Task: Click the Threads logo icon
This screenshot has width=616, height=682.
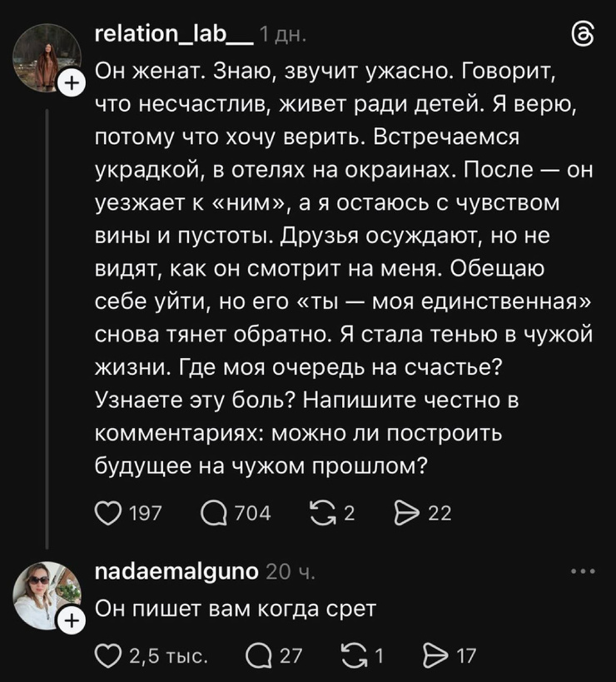Action: coord(584,36)
